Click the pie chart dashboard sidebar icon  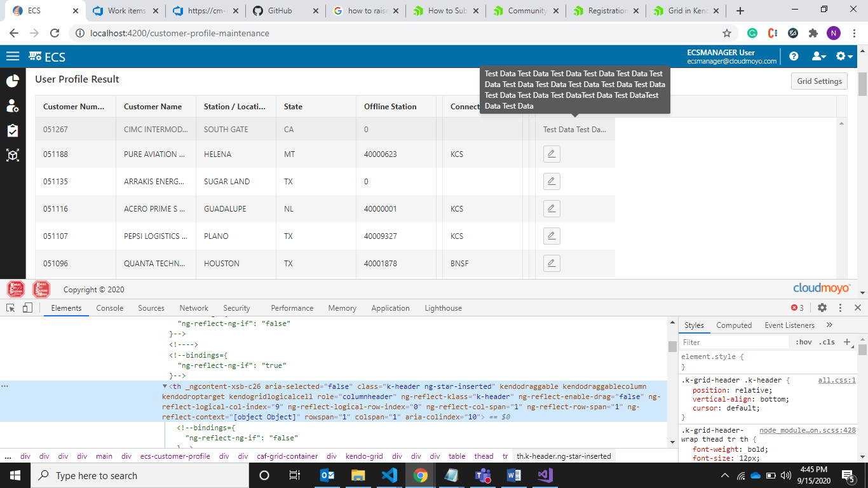(13, 81)
